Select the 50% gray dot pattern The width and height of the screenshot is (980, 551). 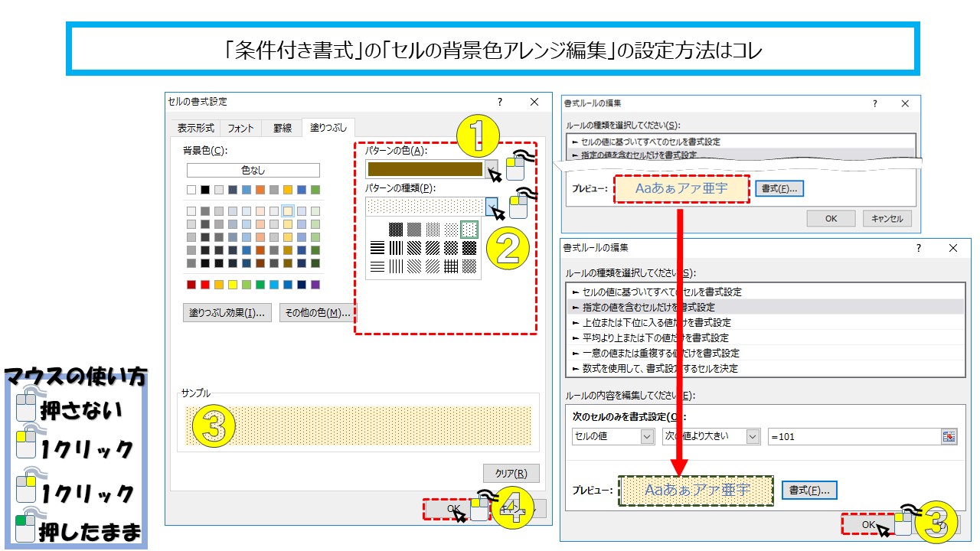(x=414, y=230)
